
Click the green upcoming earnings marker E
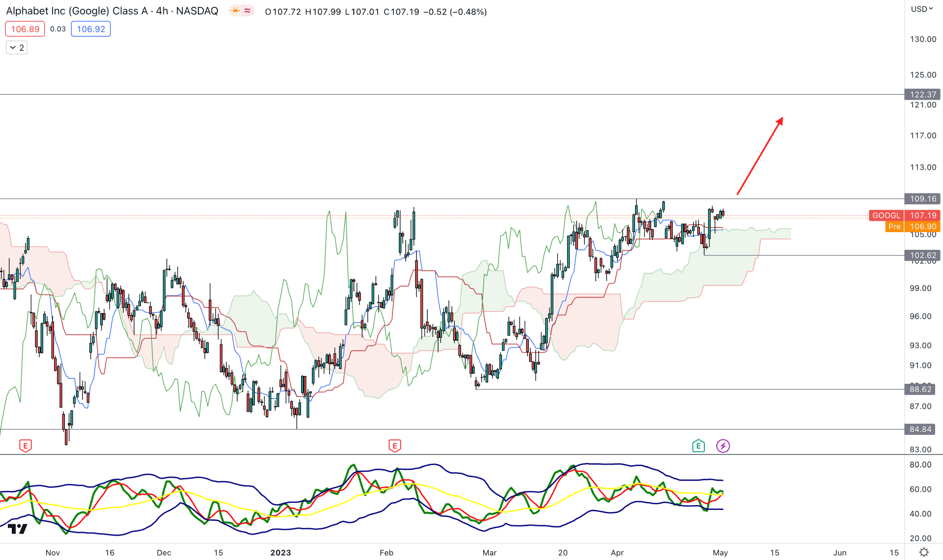(x=698, y=446)
